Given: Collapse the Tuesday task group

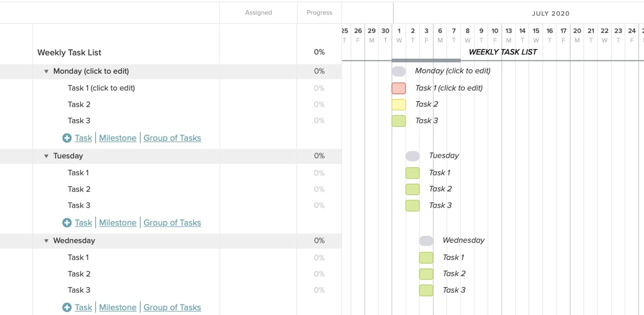Looking at the screenshot, I should 46,156.
